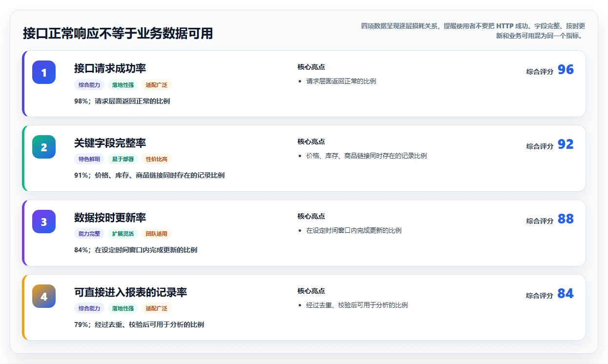Viewport: 608px width, 364px height.
Task: Click bullet 在设定时间窗口内完成更新的比例
Action: click(354, 230)
